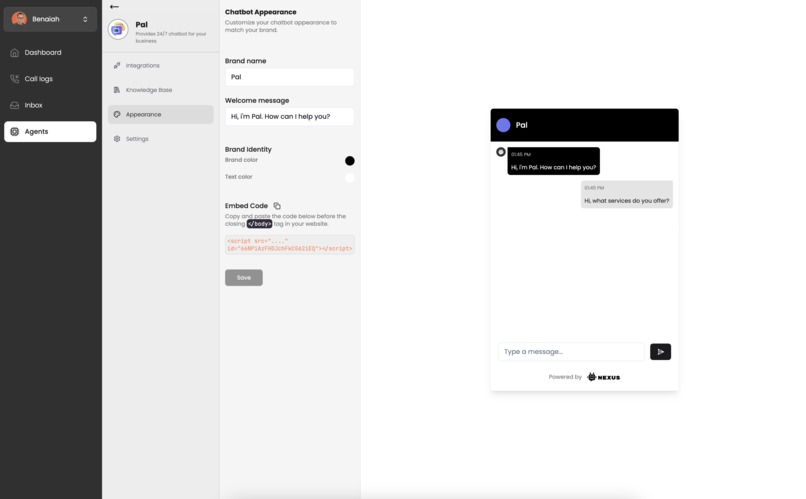The width and height of the screenshot is (806, 499).
Task: Click the Settings gear icon
Action: 117,139
